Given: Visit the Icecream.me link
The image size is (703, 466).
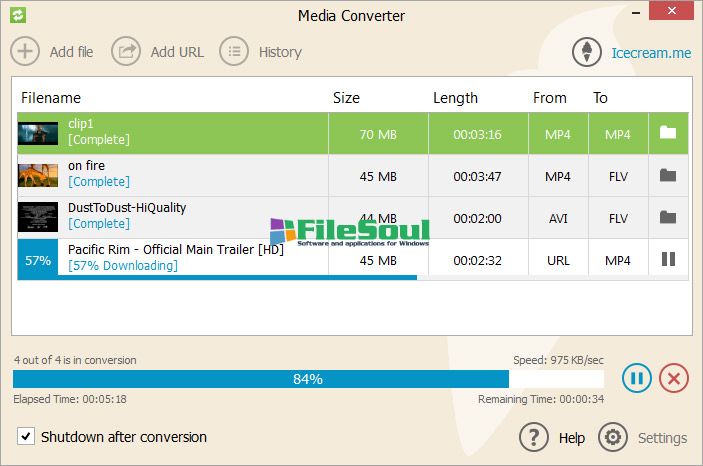Looking at the screenshot, I should click(x=651, y=52).
